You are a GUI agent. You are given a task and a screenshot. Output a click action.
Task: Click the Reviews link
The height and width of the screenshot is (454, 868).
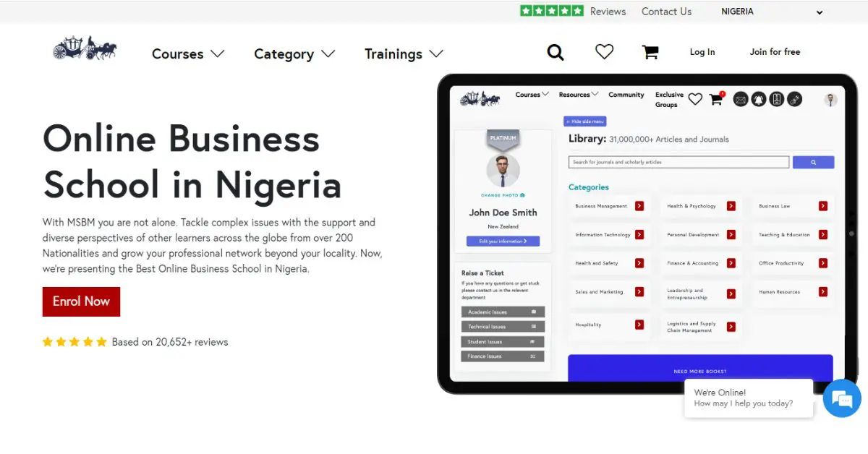pyautogui.click(x=608, y=12)
